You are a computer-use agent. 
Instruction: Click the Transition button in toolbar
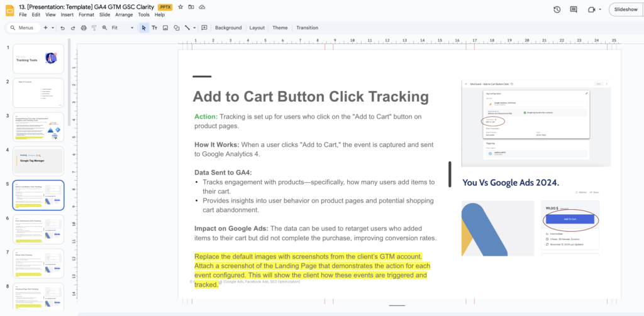[307, 28]
